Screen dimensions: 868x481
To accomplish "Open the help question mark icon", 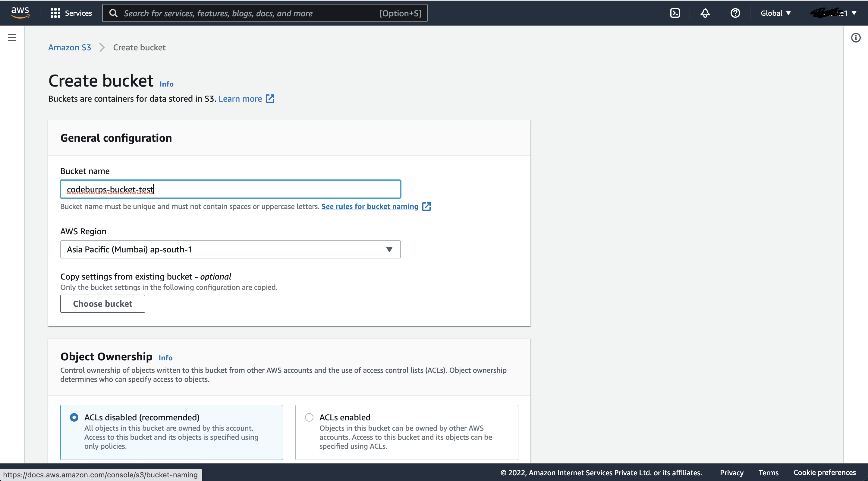I will pos(735,13).
